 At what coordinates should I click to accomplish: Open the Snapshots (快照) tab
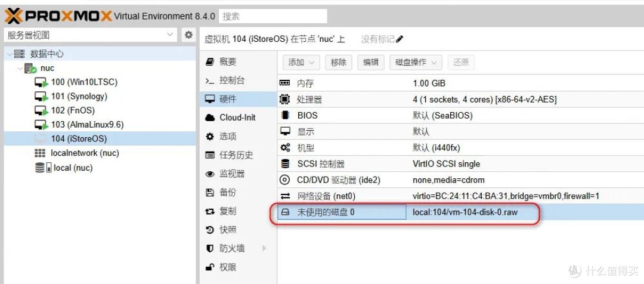[238, 230]
